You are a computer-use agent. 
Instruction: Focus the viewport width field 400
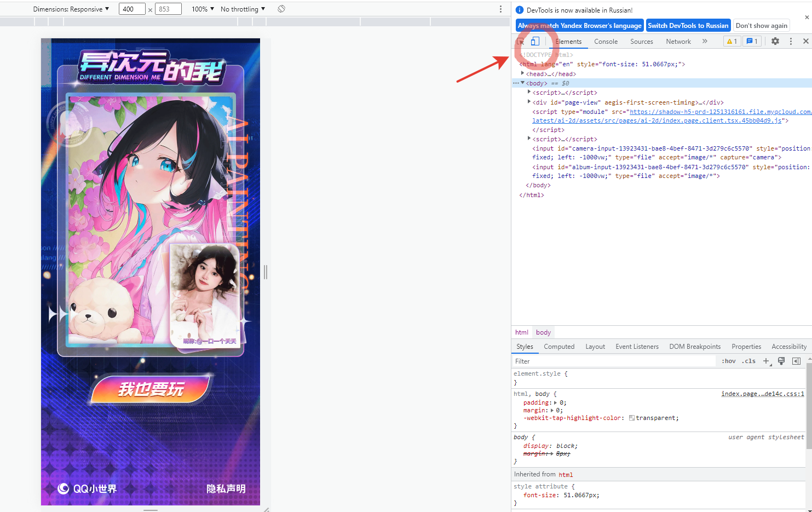click(x=132, y=9)
